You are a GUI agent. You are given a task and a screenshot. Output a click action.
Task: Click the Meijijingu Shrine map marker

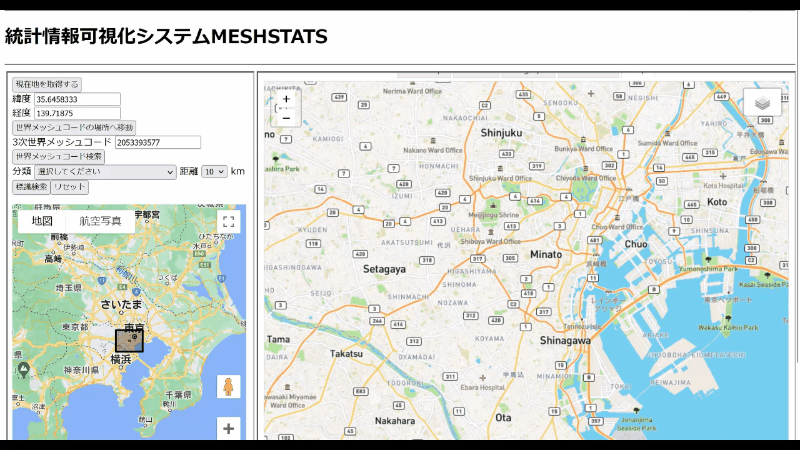pyautogui.click(x=493, y=205)
